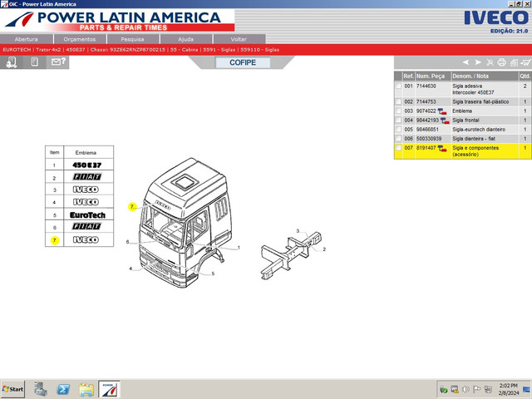Tick the checkbox for highlighted ref 007

(x=398, y=148)
